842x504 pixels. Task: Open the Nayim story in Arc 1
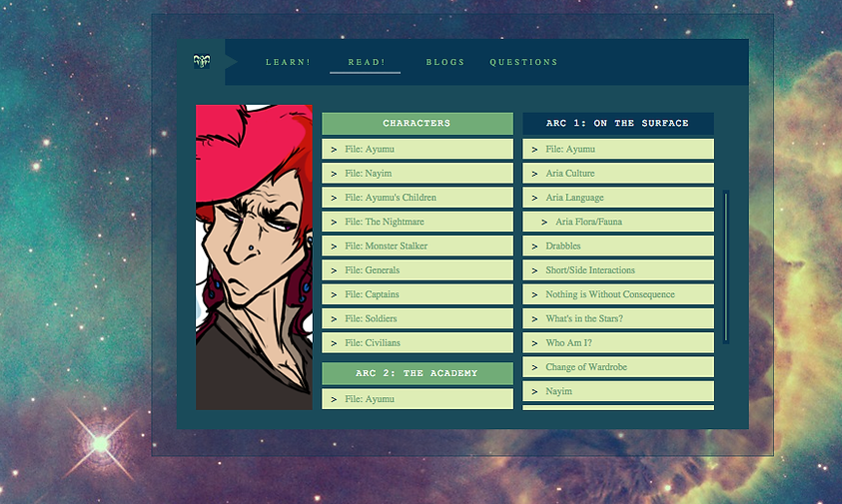(618, 391)
